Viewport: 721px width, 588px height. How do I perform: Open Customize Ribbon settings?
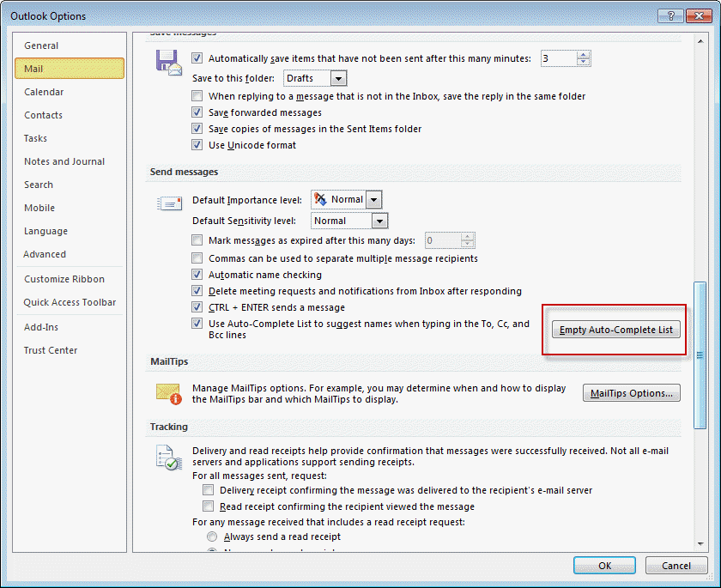70,279
